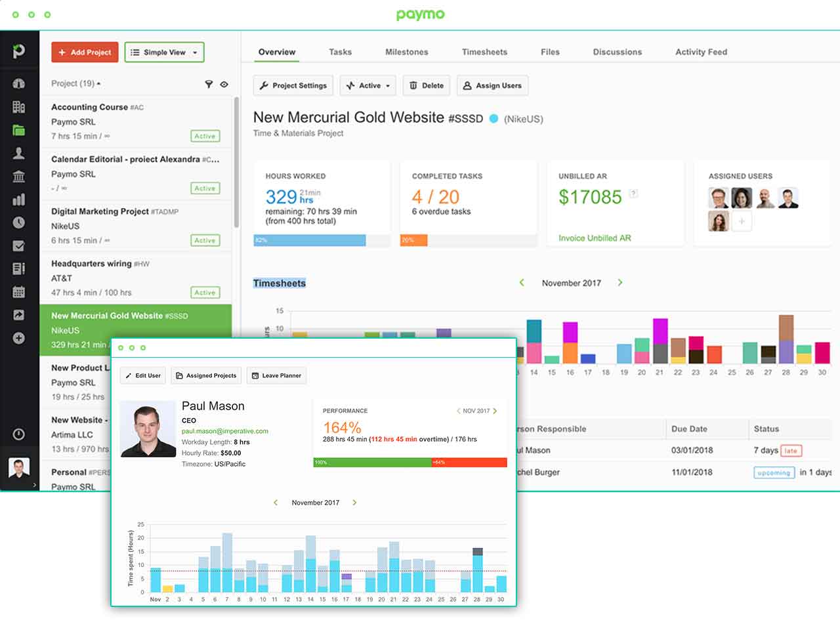Viewport: 840px width, 630px height.
Task: Click the circled plus icon in sidebar
Action: pyautogui.click(x=19, y=338)
